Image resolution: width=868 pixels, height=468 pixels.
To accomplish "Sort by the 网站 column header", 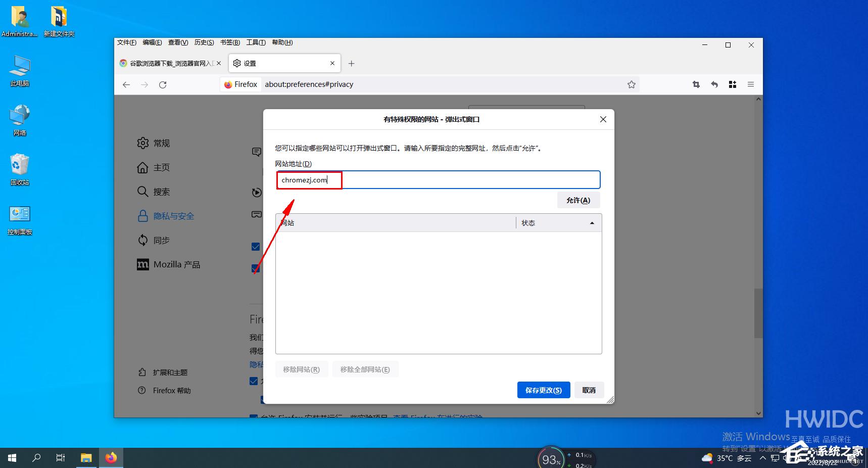I will pos(396,223).
